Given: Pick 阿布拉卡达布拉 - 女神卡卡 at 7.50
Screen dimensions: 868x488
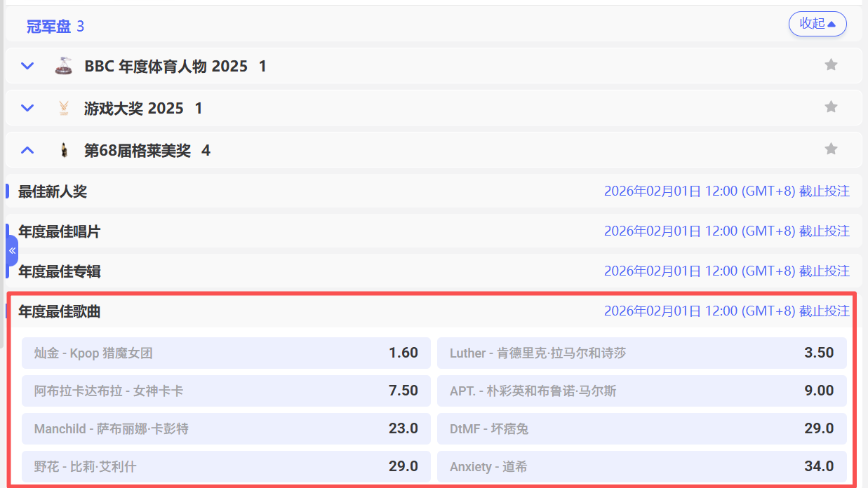Looking at the screenshot, I should pyautogui.click(x=226, y=391).
